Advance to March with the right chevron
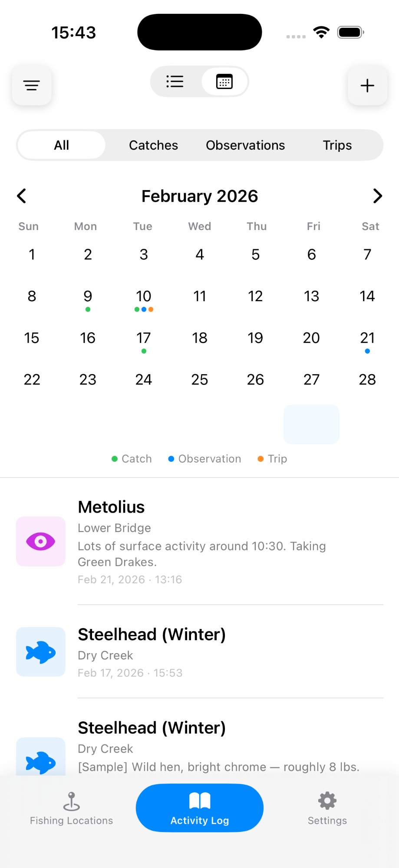Image resolution: width=399 pixels, height=868 pixels. point(377,196)
